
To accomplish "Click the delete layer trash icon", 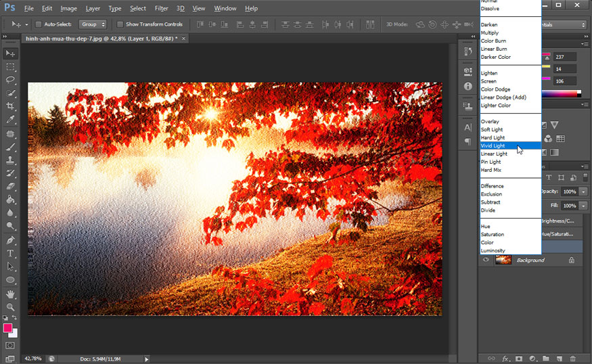I will (573, 359).
